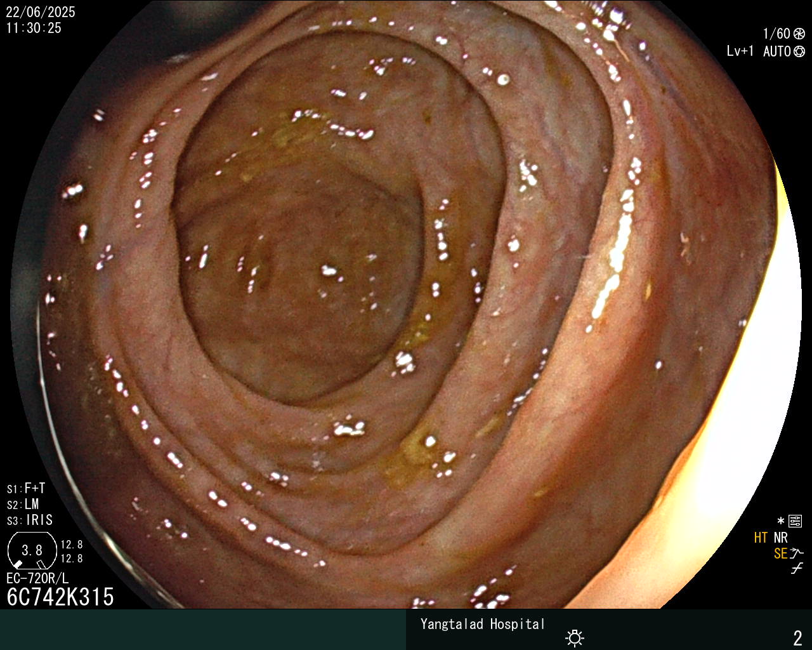Click the yellow SE indicator text

point(780,554)
